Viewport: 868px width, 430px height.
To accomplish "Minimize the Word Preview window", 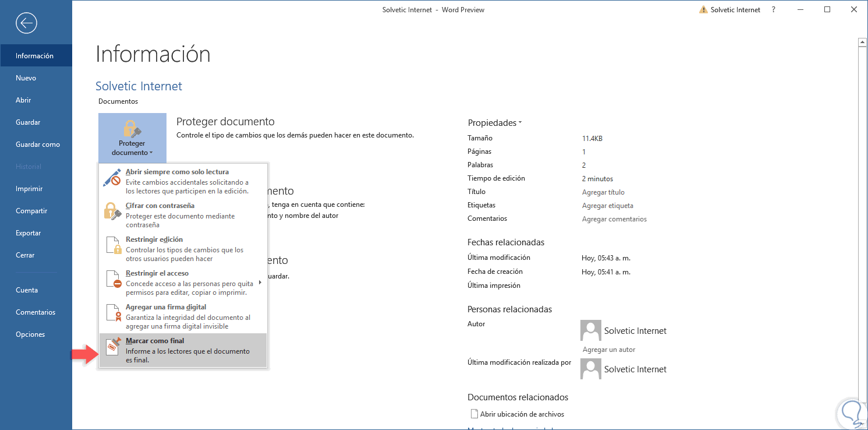I will coord(800,10).
